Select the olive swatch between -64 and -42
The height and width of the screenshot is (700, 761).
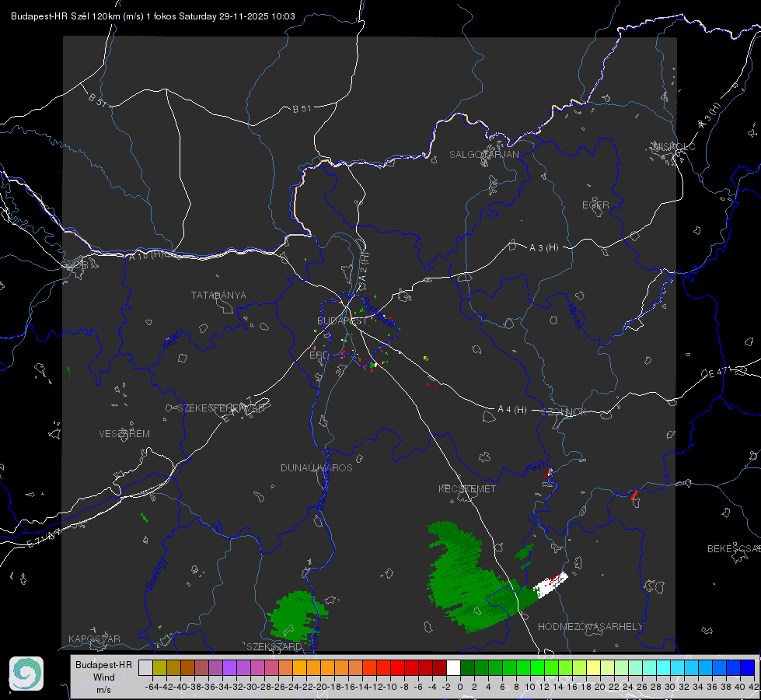(159, 667)
